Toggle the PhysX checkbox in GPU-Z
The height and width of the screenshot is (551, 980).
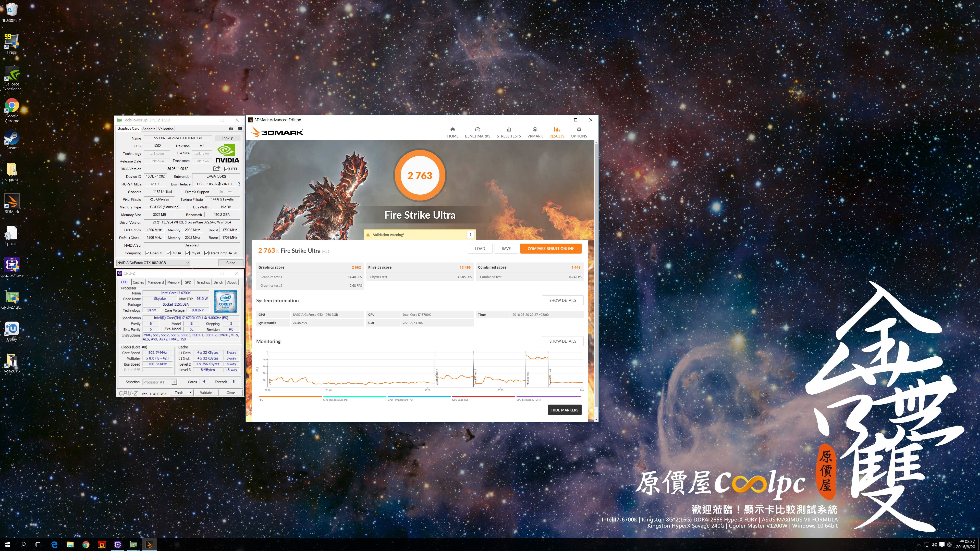[188, 253]
